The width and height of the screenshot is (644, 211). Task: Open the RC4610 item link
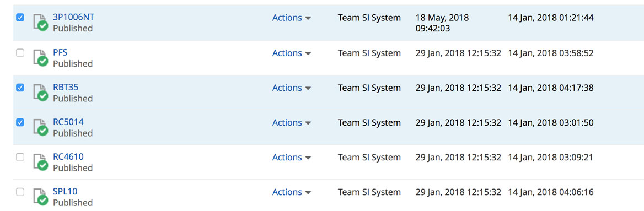click(68, 156)
